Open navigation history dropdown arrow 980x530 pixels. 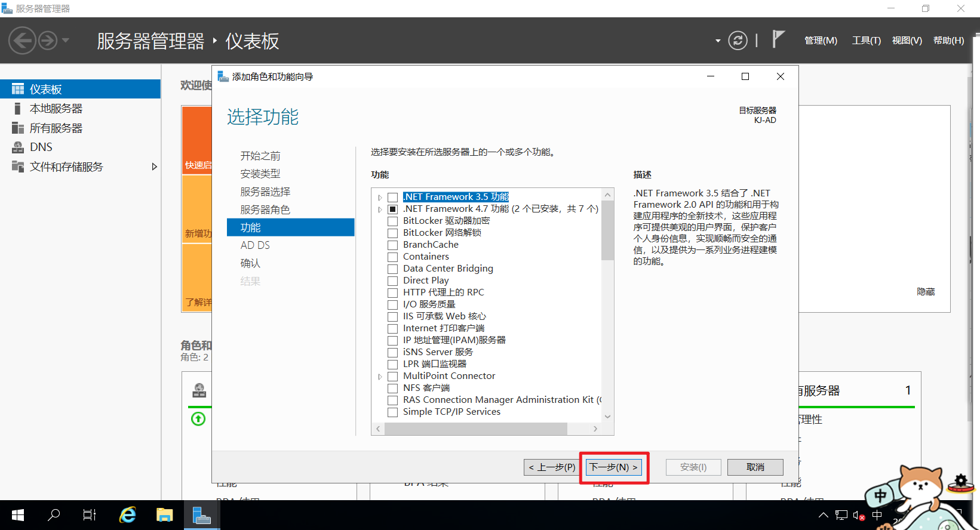[66, 41]
